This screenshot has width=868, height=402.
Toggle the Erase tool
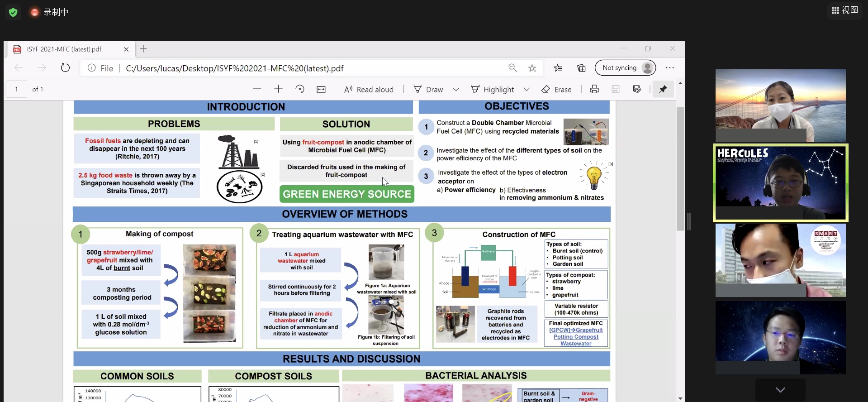(x=556, y=89)
